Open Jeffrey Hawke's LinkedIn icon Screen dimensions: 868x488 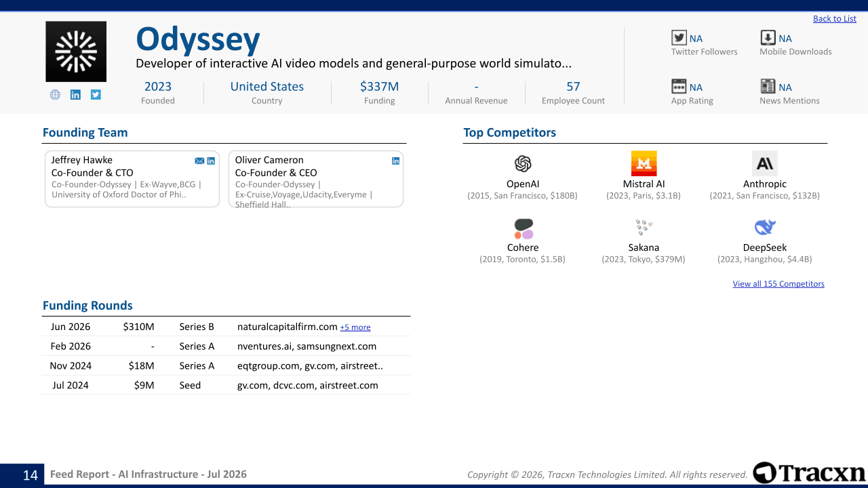[211, 161]
